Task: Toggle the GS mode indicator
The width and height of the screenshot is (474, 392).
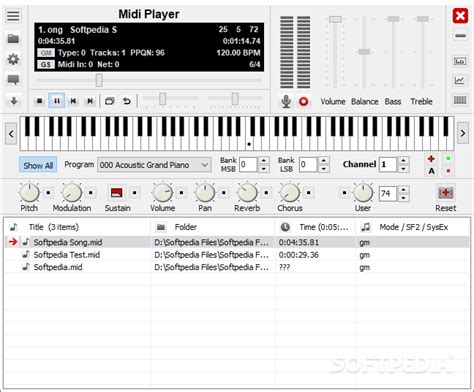Action: pos(46,64)
